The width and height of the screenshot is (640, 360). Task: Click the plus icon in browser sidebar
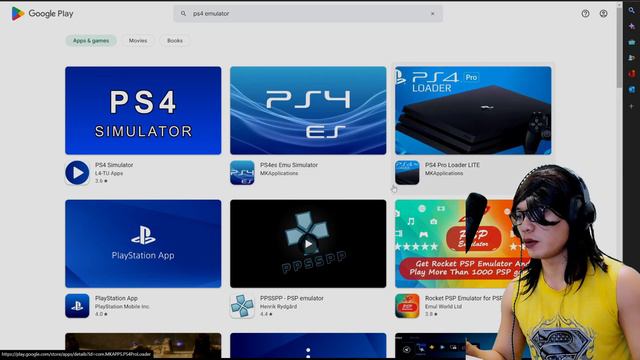click(631, 106)
